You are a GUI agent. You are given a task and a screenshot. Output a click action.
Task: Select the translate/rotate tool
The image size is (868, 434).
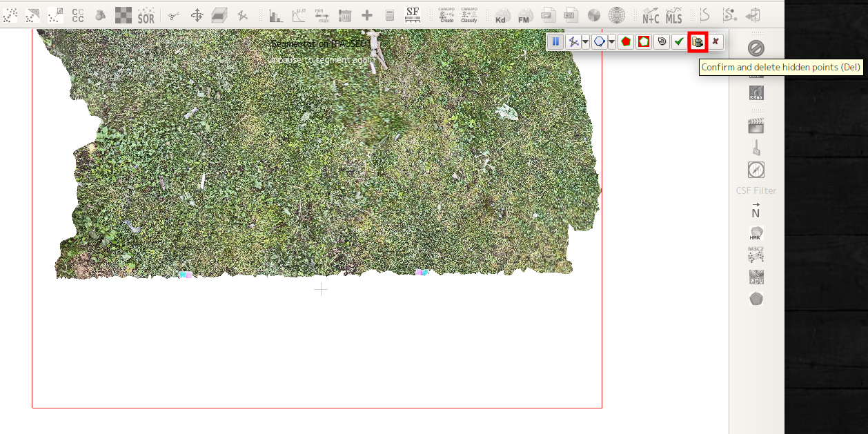(x=197, y=14)
